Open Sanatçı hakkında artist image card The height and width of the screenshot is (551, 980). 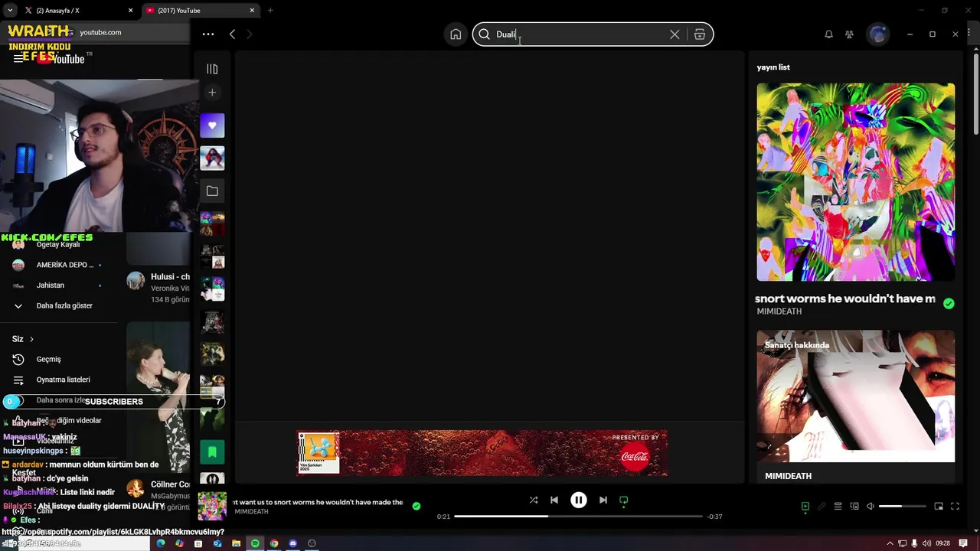pos(856,396)
